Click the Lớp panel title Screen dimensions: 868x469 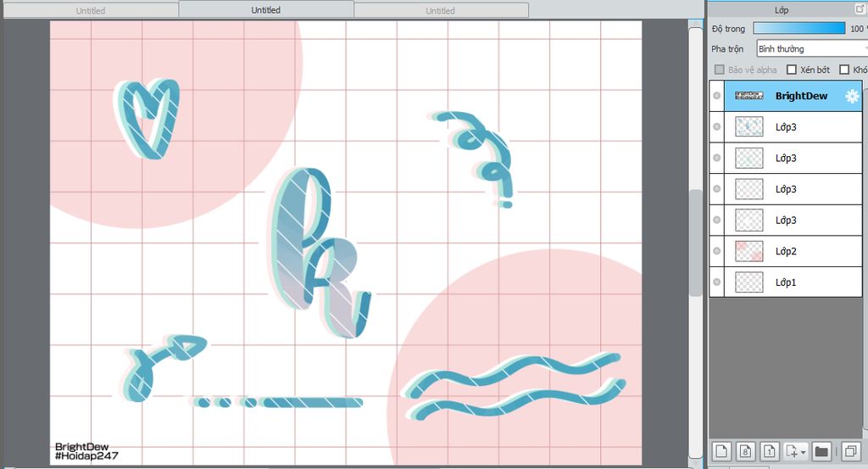pos(781,10)
